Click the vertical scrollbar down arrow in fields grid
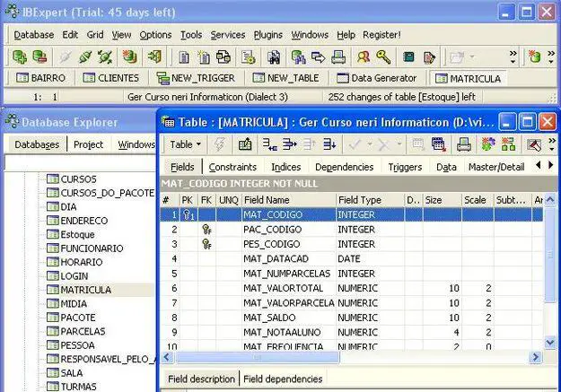Screen dimensions: 561x392 pos(549,343)
